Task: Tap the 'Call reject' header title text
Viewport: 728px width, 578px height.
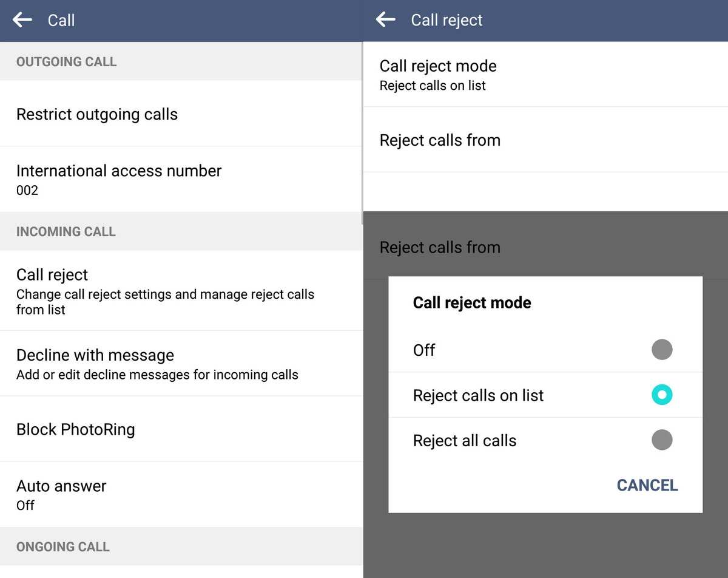Action: [447, 20]
